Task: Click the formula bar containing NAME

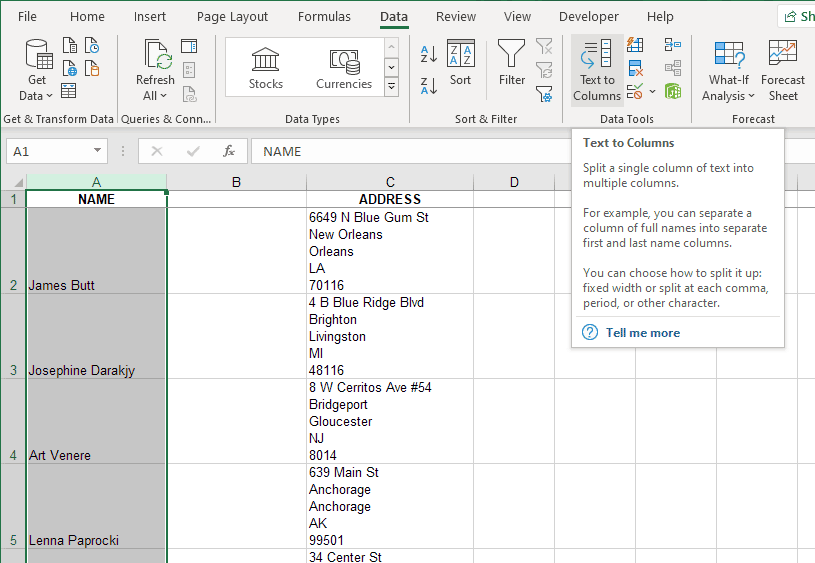Action: pos(411,151)
